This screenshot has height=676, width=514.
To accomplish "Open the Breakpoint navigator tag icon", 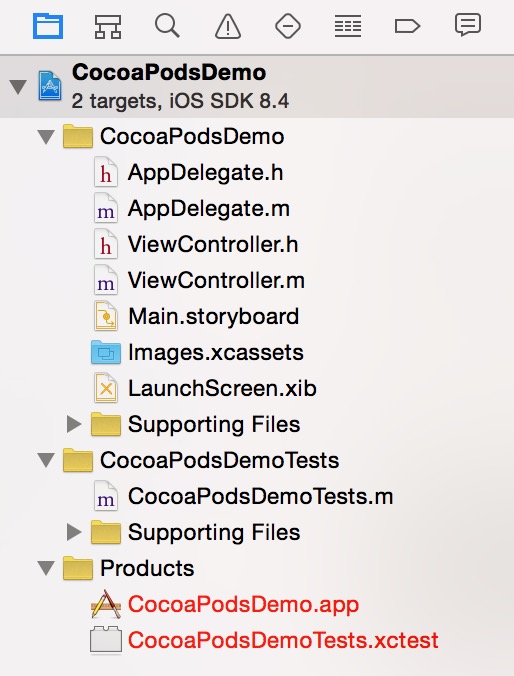I will point(407,26).
